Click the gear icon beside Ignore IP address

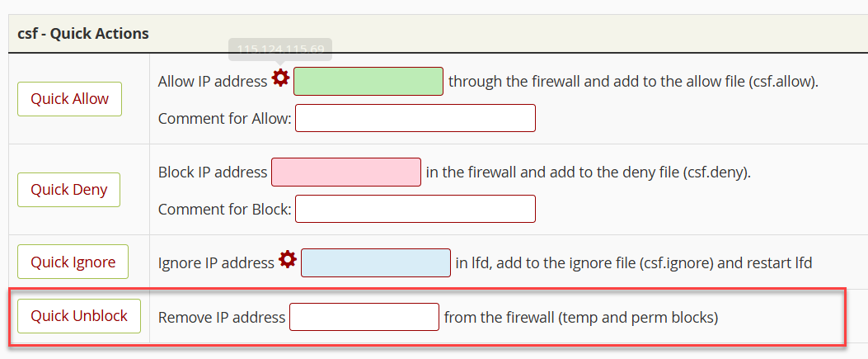point(288,259)
